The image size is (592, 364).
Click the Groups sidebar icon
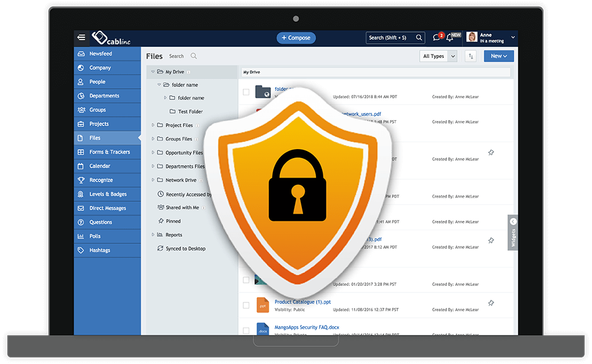pyautogui.click(x=81, y=110)
